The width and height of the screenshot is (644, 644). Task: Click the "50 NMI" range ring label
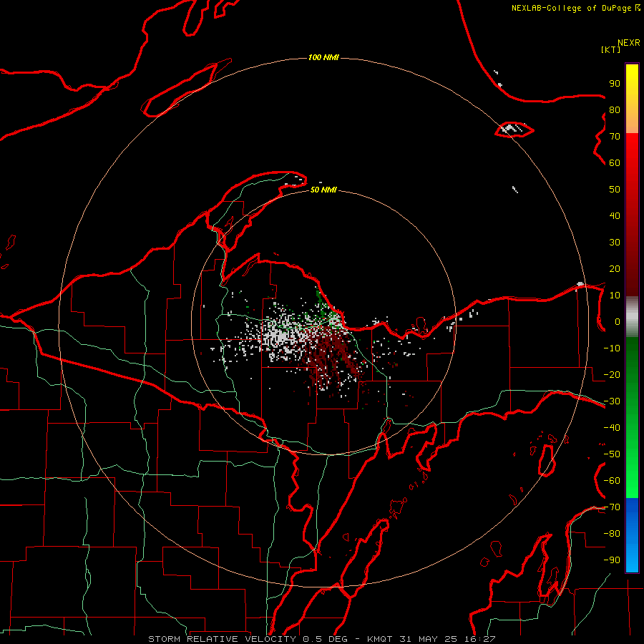pyautogui.click(x=323, y=190)
